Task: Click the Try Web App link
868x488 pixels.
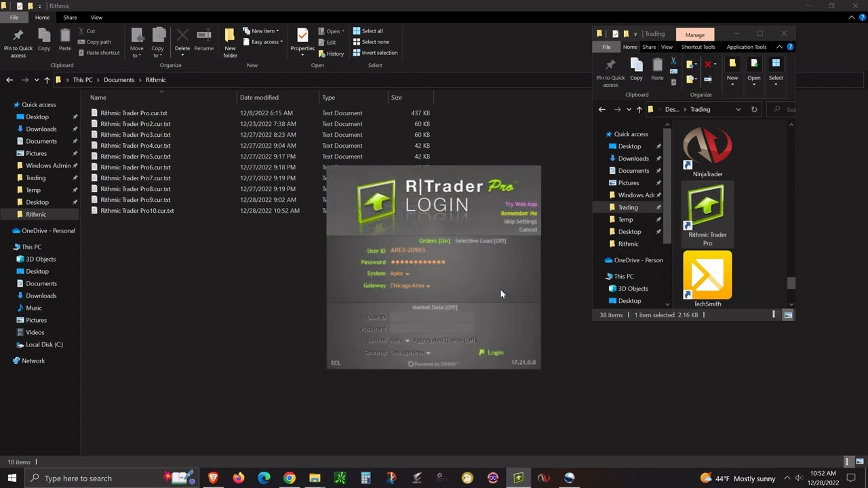Action: click(521, 204)
